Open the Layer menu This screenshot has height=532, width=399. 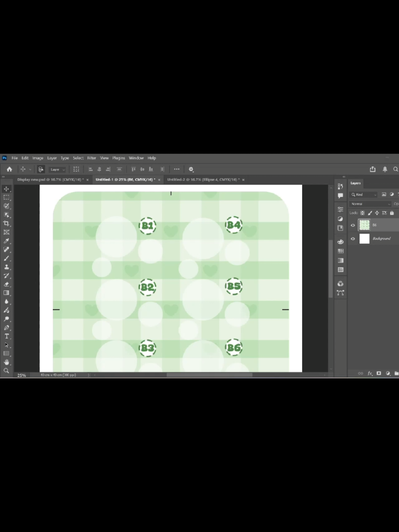(x=52, y=158)
